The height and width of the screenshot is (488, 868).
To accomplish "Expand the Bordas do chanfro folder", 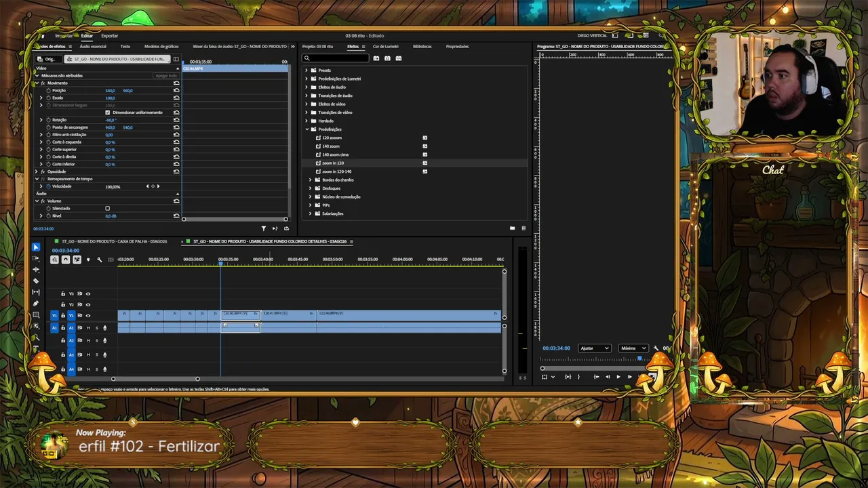I will [311, 180].
